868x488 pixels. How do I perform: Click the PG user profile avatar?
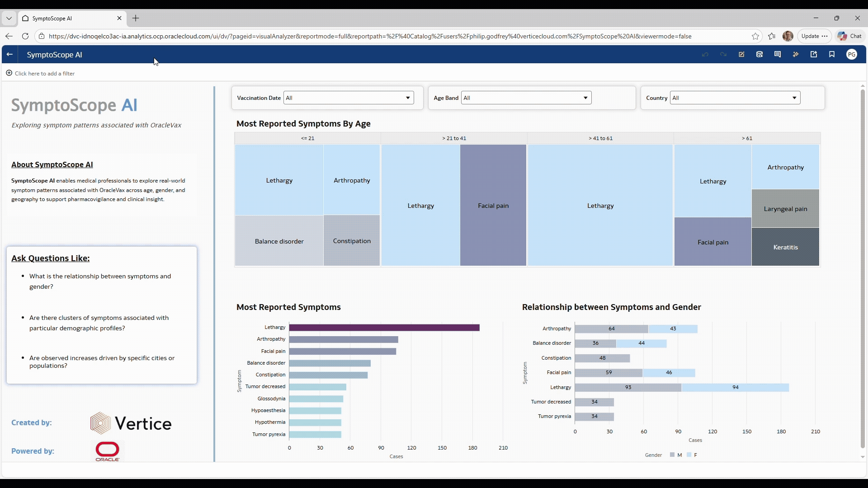pyautogui.click(x=852, y=55)
